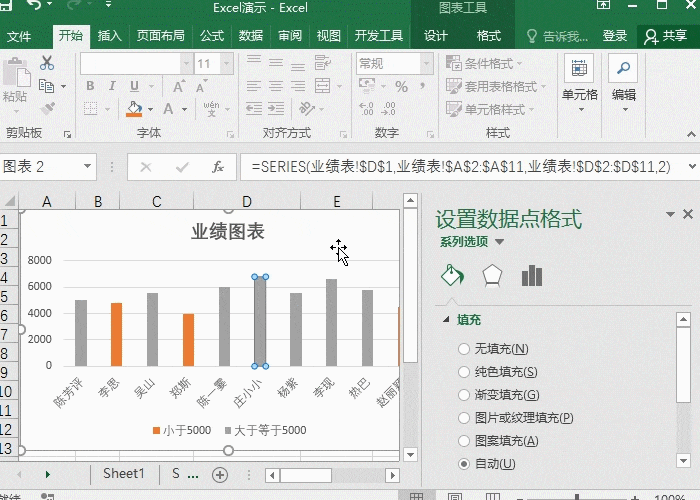Decrease font size with small A icon
Viewport: 700px width, 500px height.
coord(201,86)
